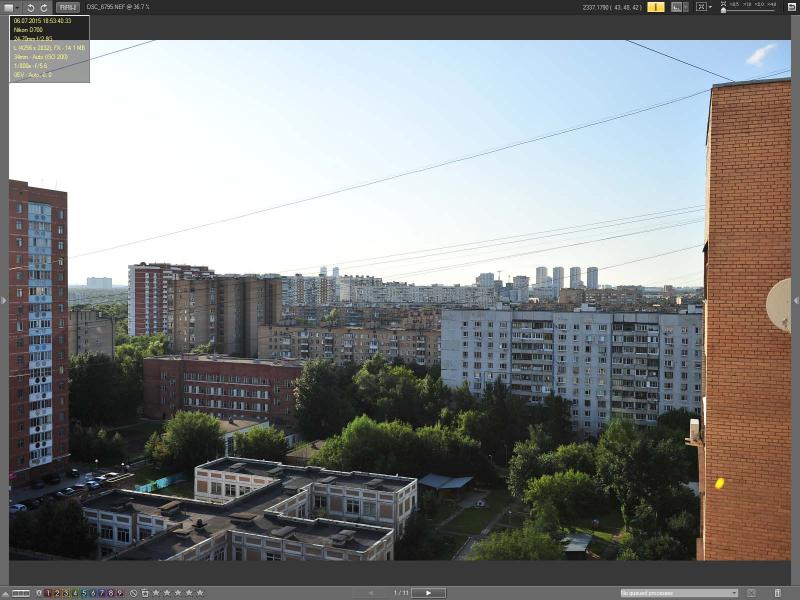Click the EXIF info overlay panel
This screenshot has height=600, width=800.
49,48
